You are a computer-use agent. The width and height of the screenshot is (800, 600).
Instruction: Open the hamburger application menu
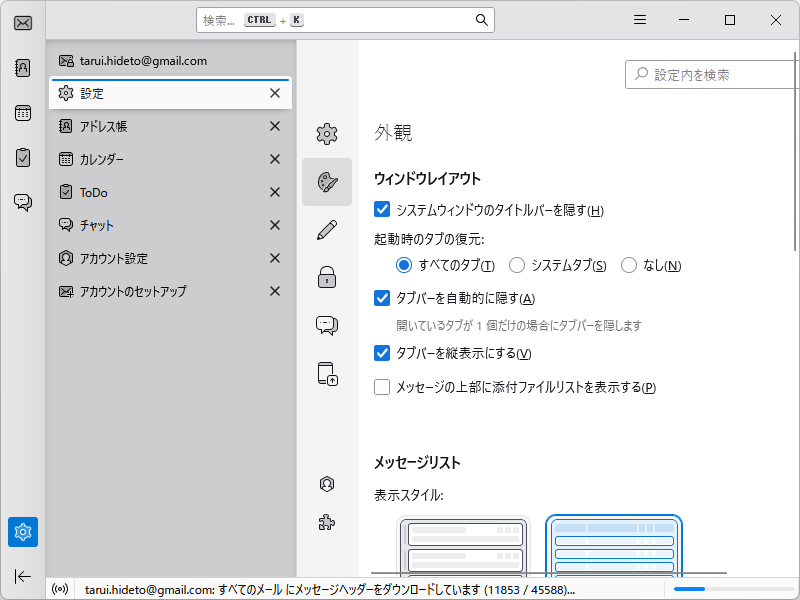pos(639,19)
